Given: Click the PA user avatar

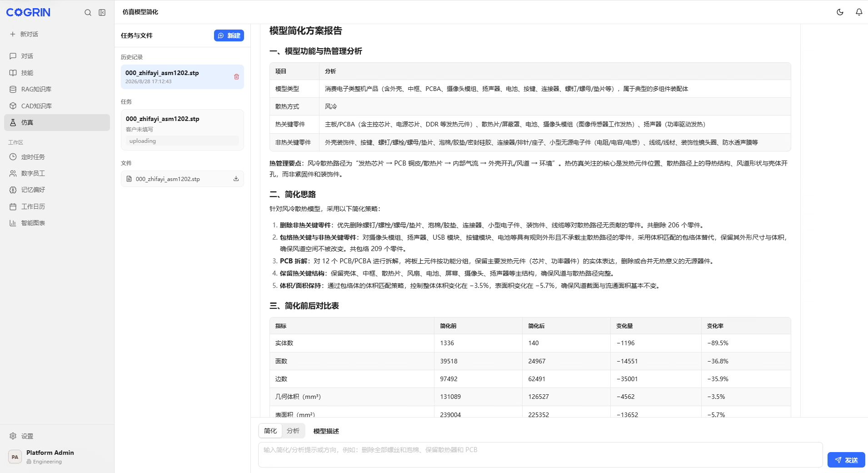Looking at the screenshot, I should coord(15,457).
